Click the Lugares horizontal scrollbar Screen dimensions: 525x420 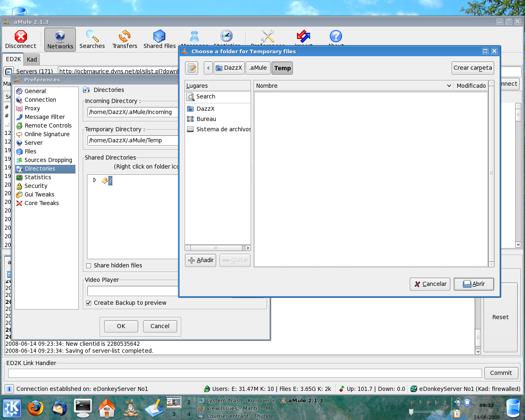click(216, 248)
